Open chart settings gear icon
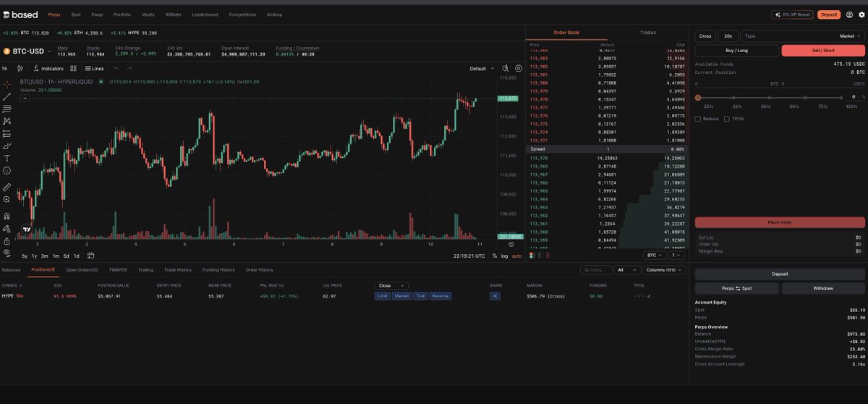This screenshot has width=868, height=404. click(x=519, y=68)
